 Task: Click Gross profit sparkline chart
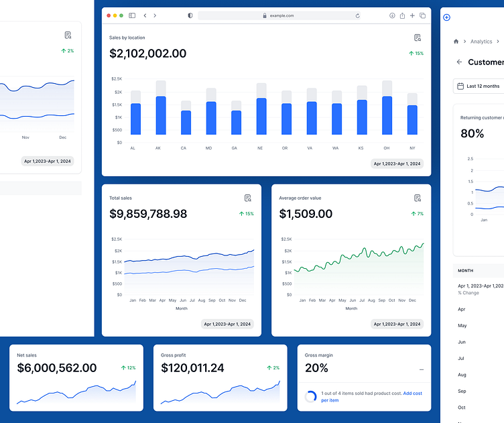point(220,392)
